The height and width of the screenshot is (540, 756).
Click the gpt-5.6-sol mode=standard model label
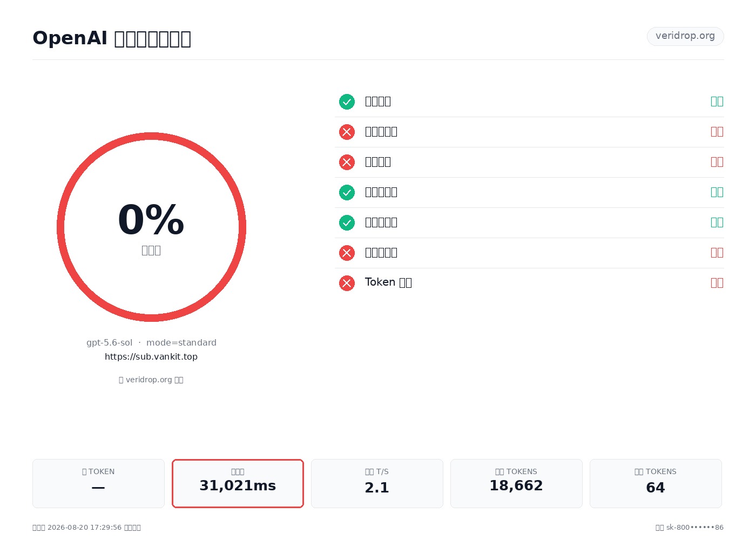coord(151,342)
